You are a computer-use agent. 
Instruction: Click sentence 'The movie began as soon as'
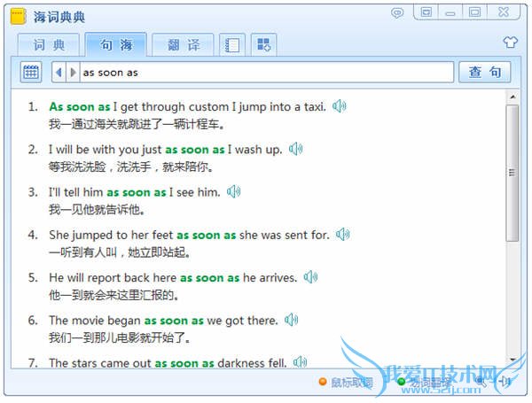pyautogui.click(x=163, y=321)
